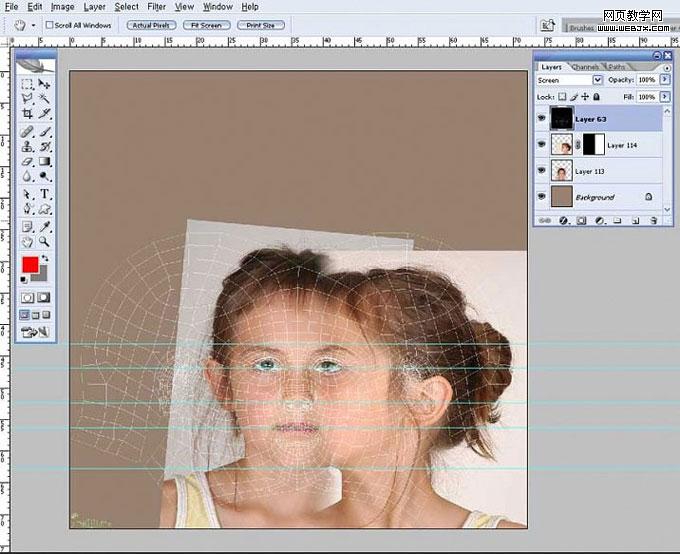Select the Blur droplet tool
The height and width of the screenshot is (554, 680).
(27, 177)
